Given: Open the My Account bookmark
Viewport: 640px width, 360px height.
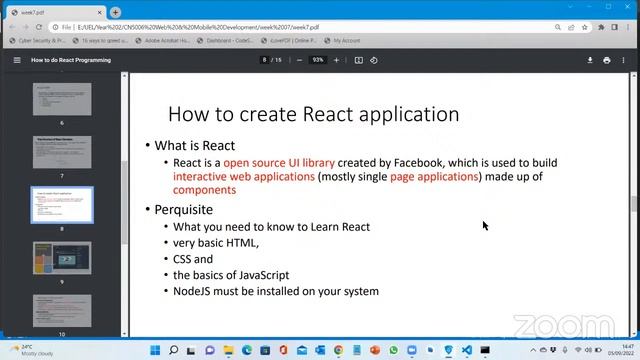Looking at the screenshot, I should click(342, 40).
